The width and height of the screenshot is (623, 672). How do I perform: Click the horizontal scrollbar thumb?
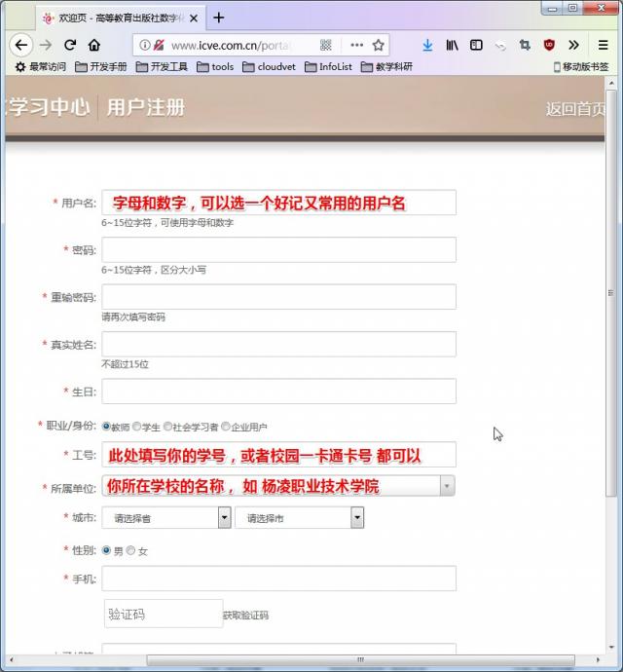[360, 659]
